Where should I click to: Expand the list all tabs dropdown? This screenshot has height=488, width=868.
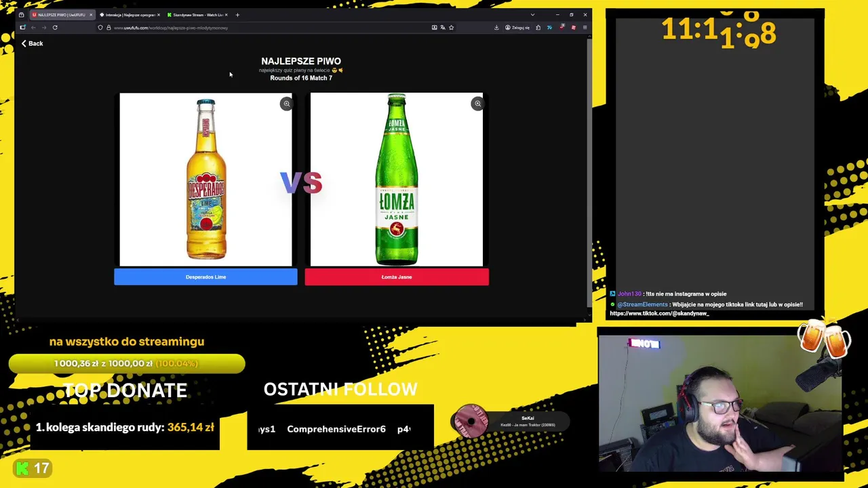(532, 15)
